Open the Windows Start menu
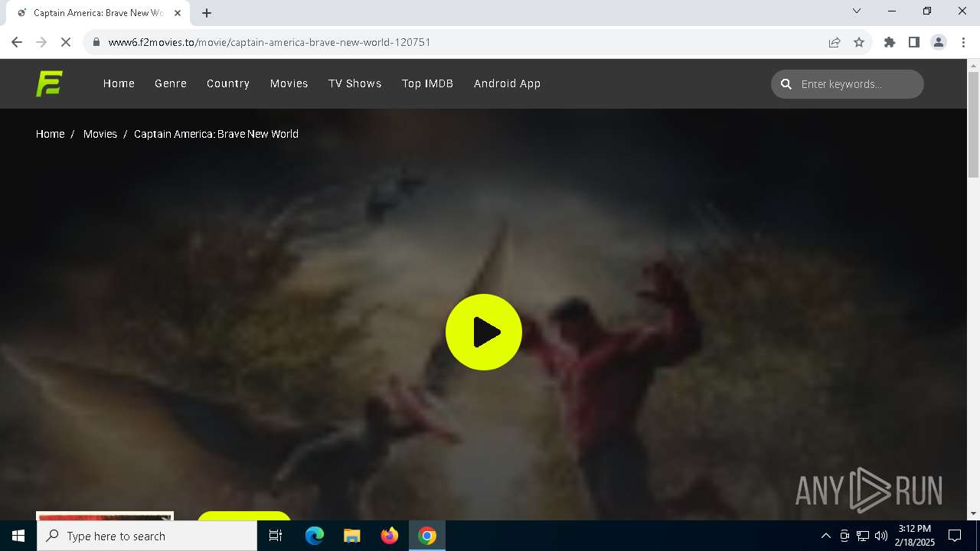This screenshot has height=551, width=980. click(18, 536)
